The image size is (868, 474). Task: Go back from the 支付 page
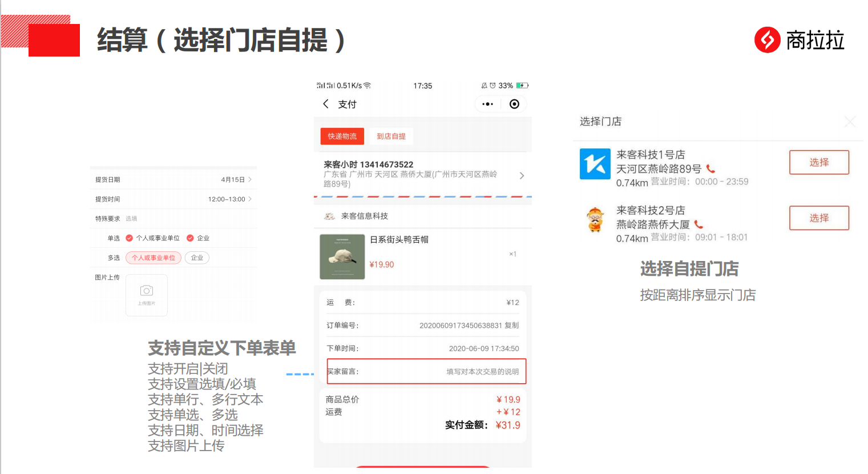tap(326, 104)
